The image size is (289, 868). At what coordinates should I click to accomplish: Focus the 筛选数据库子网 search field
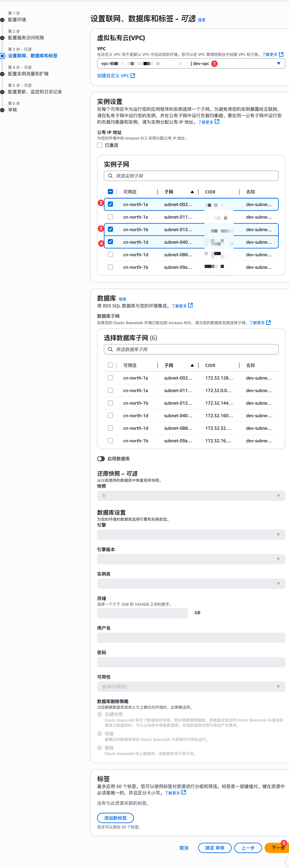[191, 349]
